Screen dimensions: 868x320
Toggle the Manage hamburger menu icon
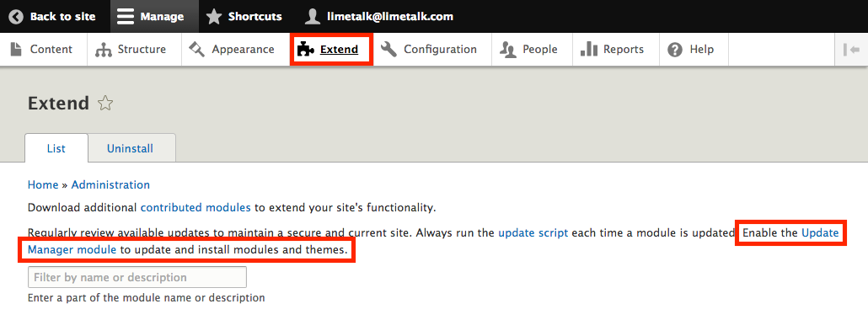(x=126, y=17)
